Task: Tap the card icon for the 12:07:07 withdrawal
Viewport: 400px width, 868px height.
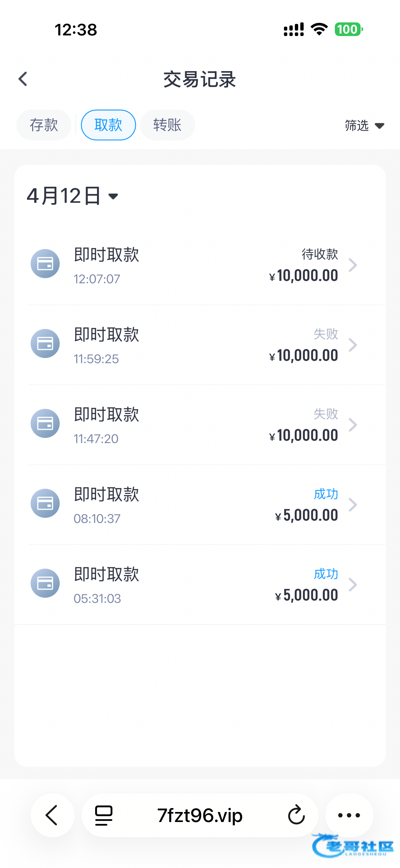Action: pyautogui.click(x=45, y=264)
